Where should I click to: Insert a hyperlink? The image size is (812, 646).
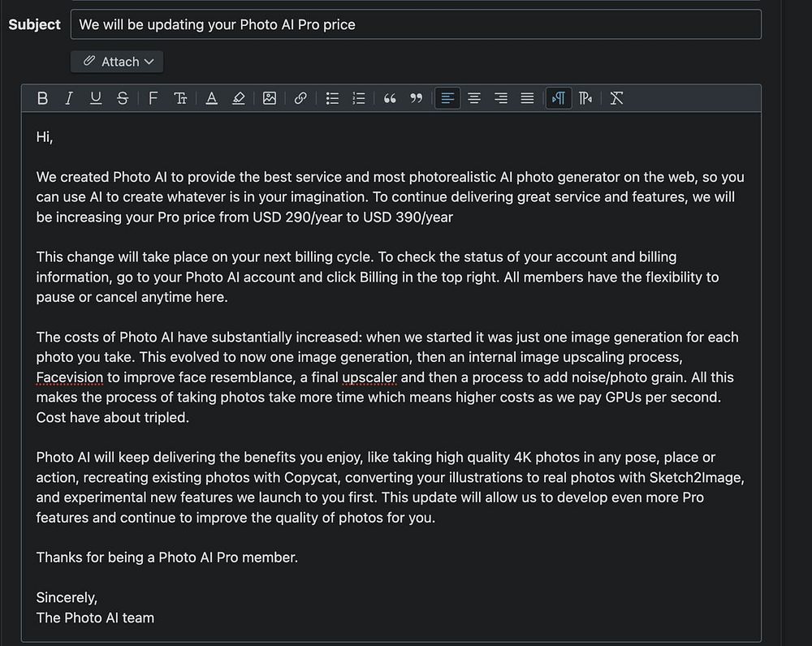click(300, 98)
